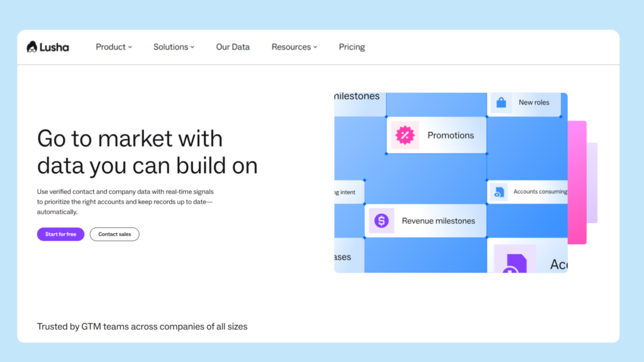Select the Promotions card label text
This screenshot has width=644, height=362.
pyautogui.click(x=450, y=135)
